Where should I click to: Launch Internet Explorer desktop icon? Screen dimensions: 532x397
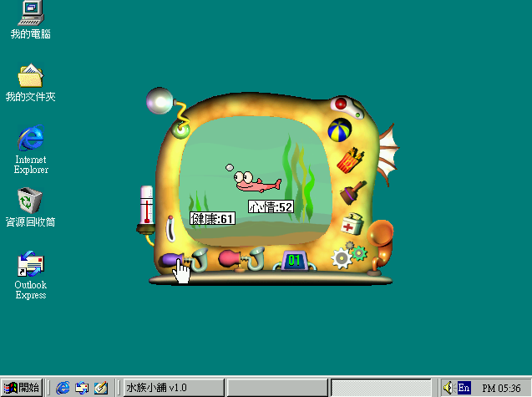(x=31, y=150)
